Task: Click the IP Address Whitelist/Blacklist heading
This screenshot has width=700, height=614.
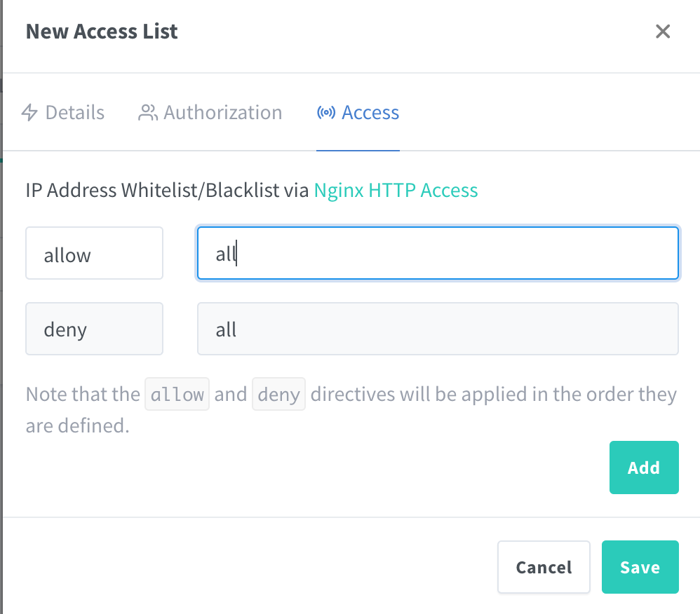Action: pos(166,190)
